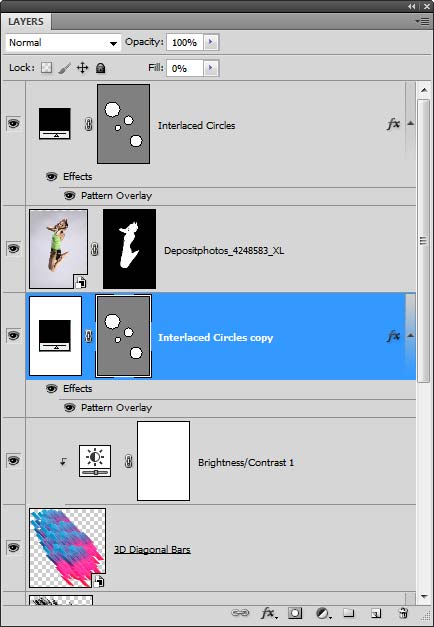Hide the Depositphotos_4248583_XL layer
The width and height of the screenshot is (434, 627).
13,248
